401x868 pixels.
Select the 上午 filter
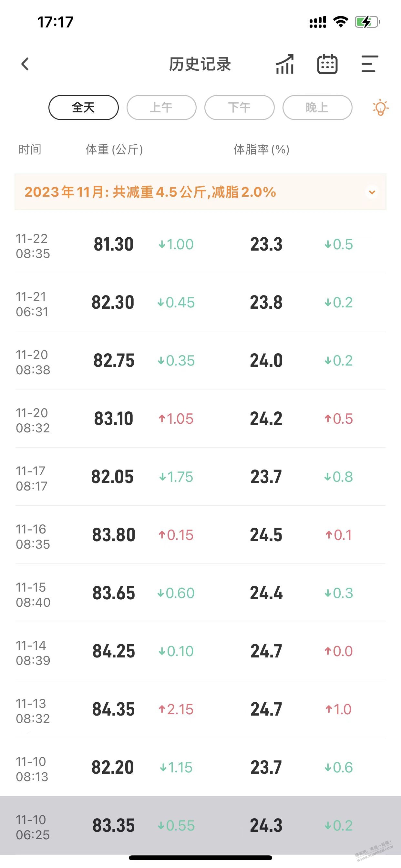[161, 108]
